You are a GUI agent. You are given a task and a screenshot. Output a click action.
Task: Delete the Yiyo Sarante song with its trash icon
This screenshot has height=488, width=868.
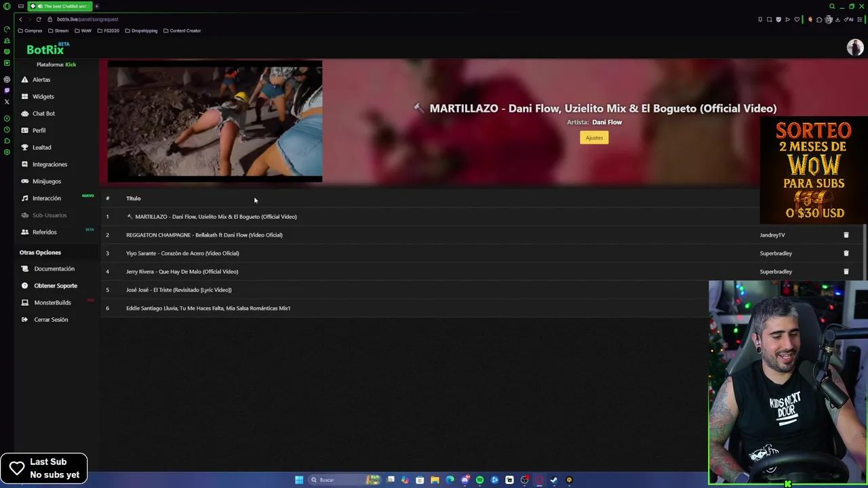pyautogui.click(x=846, y=253)
